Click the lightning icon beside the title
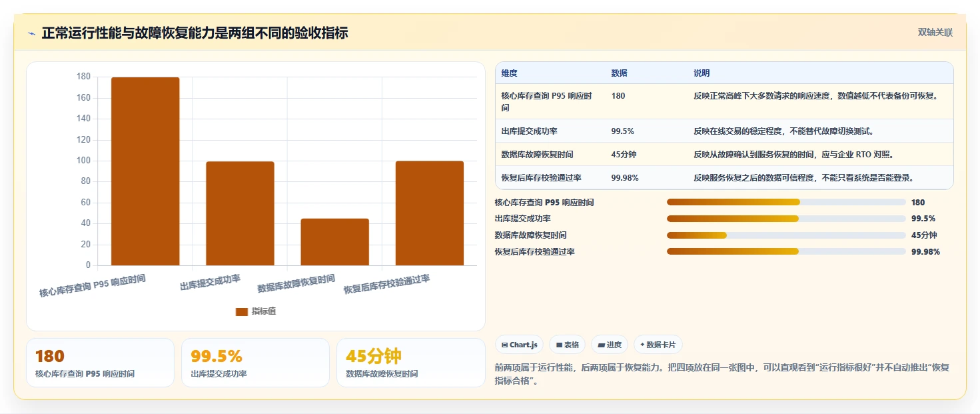The height and width of the screenshot is (414, 980). coord(32,33)
